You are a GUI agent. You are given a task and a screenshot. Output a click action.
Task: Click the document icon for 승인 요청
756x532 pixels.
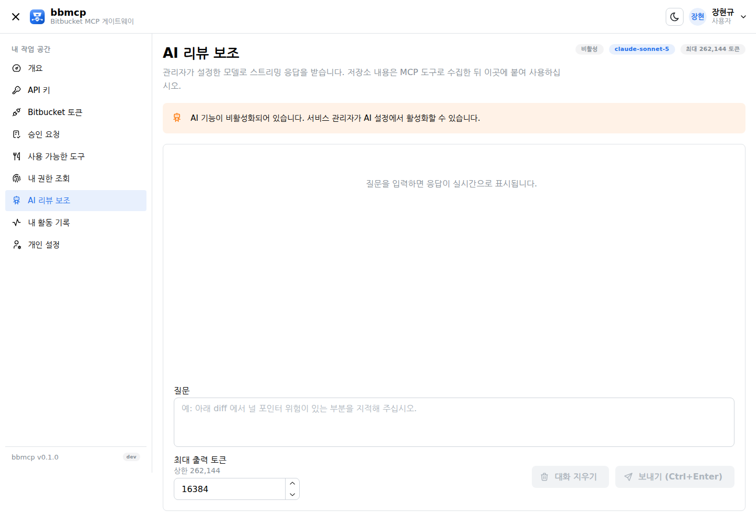[17, 134]
